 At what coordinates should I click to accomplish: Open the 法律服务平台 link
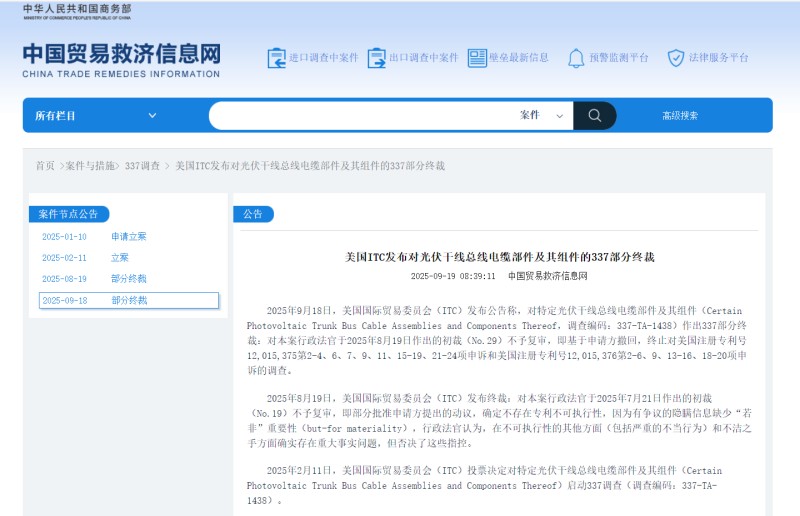coord(719,58)
